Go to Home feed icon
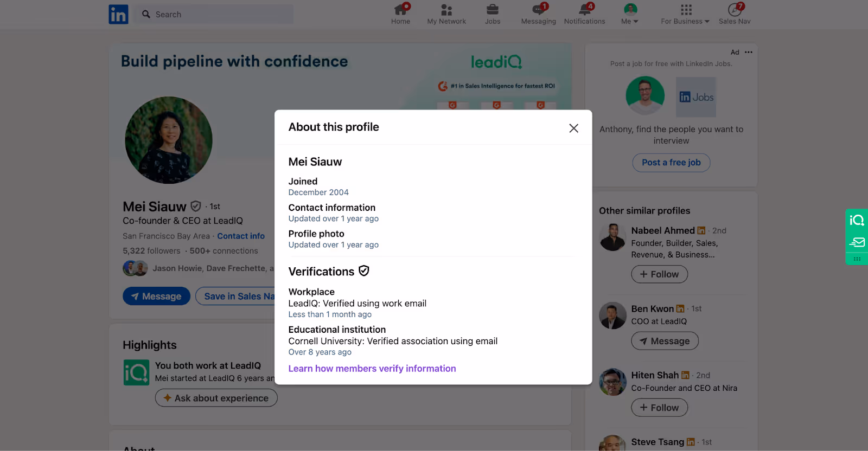This screenshot has width=868, height=451. (x=401, y=10)
